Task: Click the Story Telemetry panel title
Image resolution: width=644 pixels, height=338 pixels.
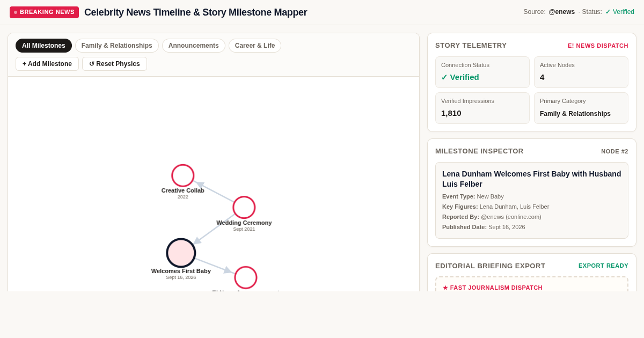Action: coord(471,46)
